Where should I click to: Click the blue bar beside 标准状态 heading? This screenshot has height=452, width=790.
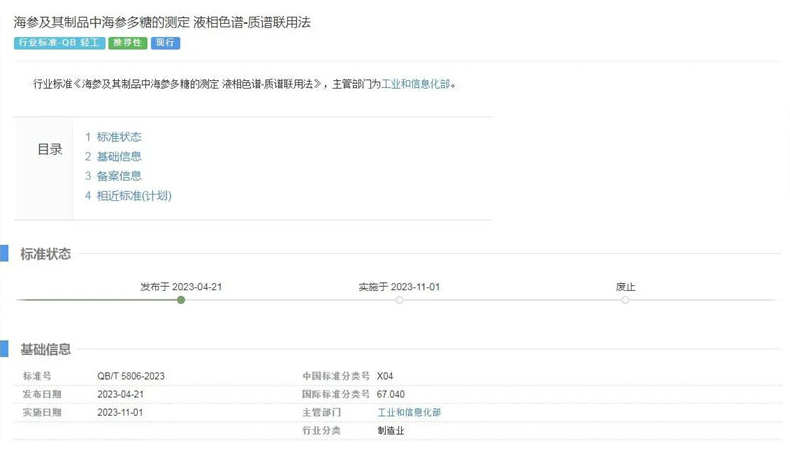[x=4, y=254]
